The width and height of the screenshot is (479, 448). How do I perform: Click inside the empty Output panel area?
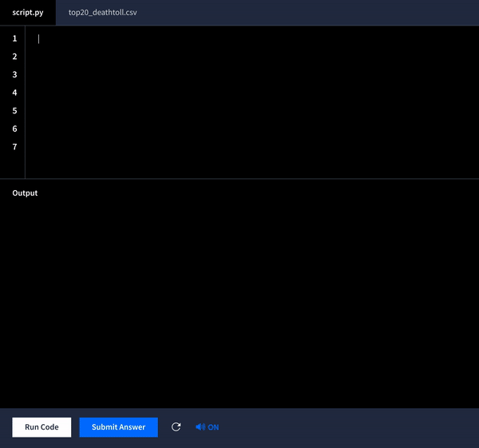[239, 303]
